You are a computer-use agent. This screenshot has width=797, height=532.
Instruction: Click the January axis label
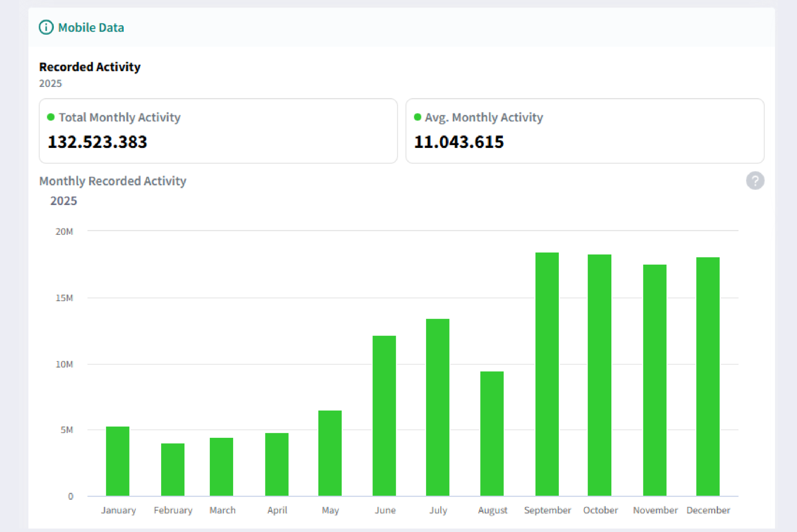tap(118, 510)
